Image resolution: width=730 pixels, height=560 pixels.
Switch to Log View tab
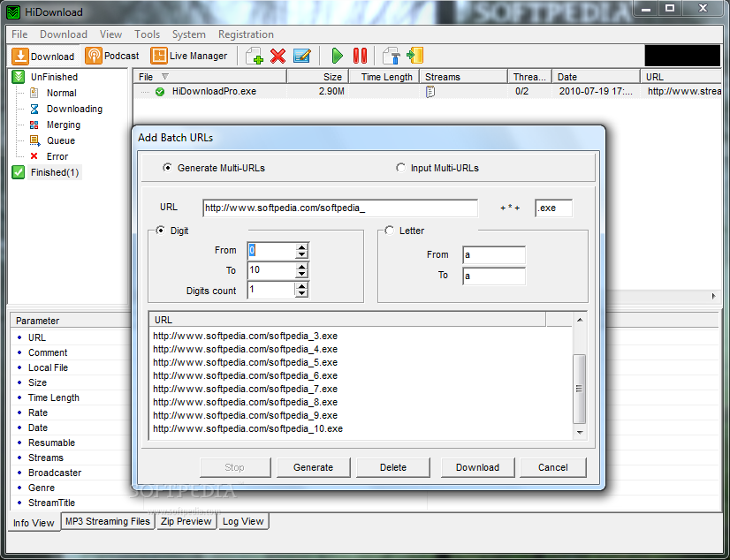(243, 521)
